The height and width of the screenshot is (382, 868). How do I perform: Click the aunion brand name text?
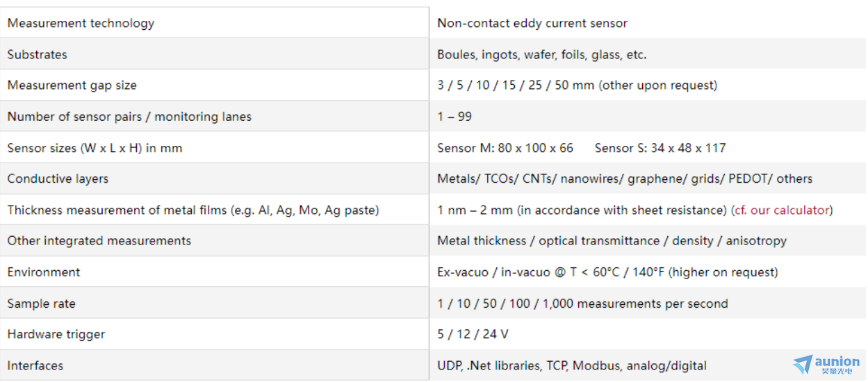pos(837,361)
